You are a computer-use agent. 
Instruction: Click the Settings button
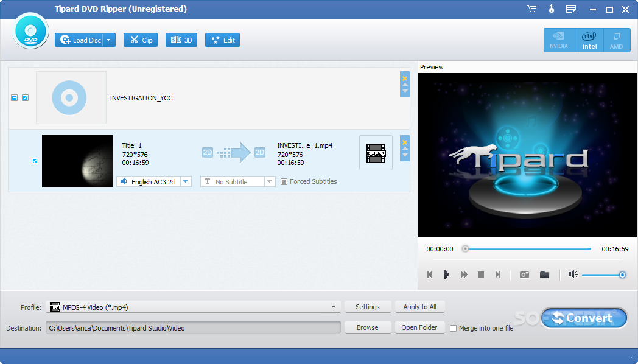[368, 307]
